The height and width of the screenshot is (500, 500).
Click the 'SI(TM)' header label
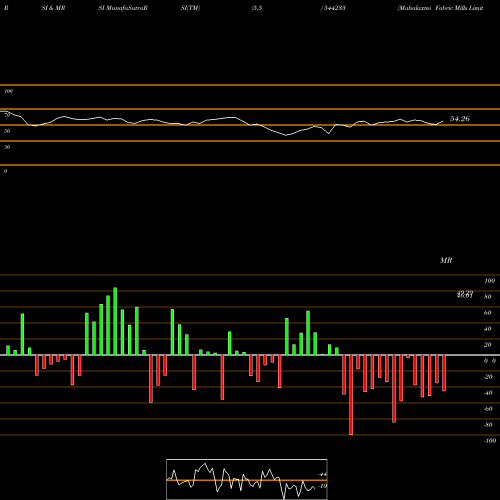(x=190, y=8)
